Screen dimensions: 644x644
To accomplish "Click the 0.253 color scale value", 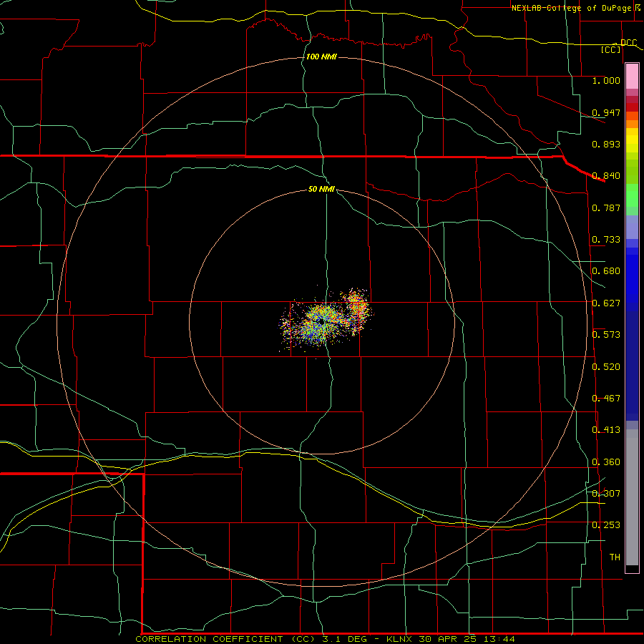I will [606, 525].
